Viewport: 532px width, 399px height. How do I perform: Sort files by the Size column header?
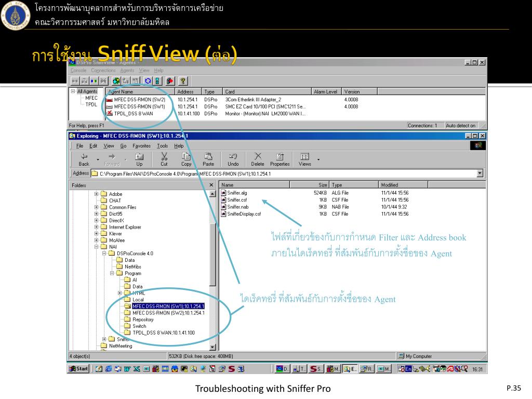coord(309,185)
